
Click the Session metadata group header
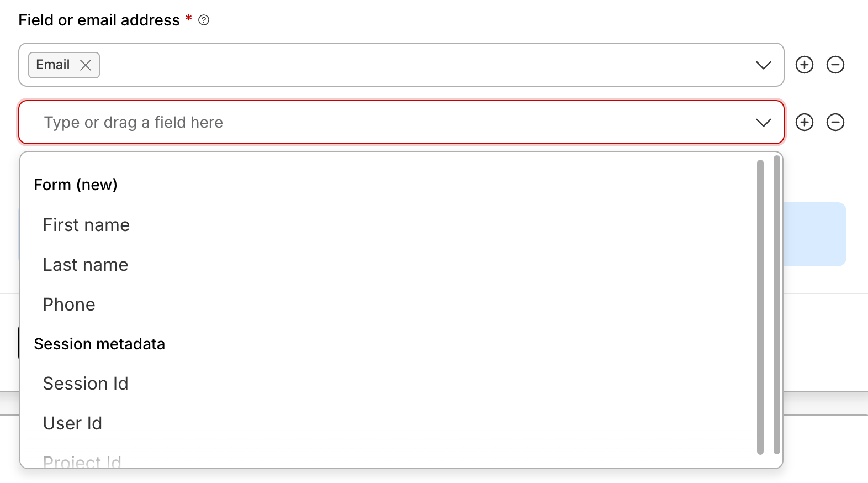coord(99,344)
